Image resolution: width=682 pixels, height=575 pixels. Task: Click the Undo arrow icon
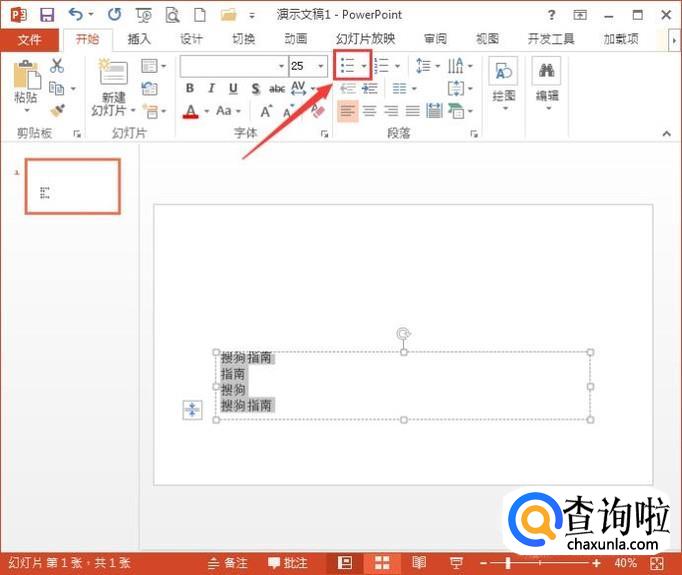coord(75,14)
